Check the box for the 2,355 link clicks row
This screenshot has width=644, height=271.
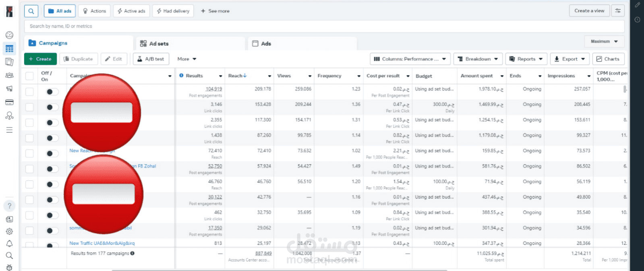[29, 122]
